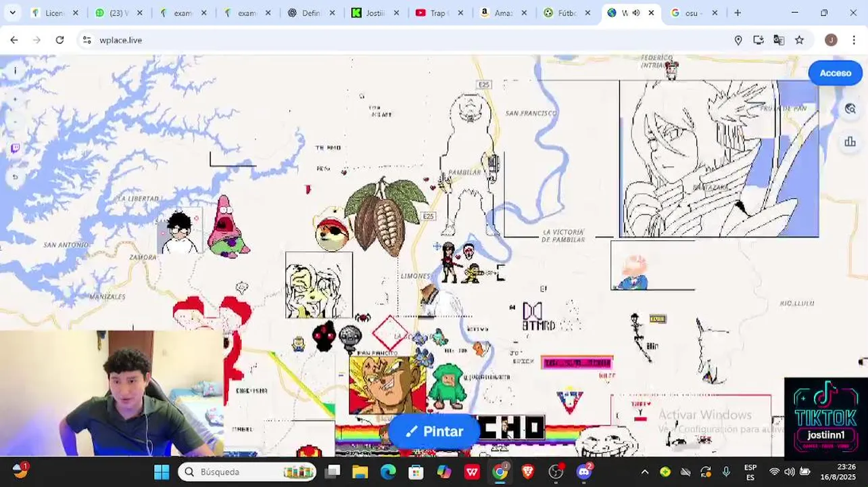Switch to the Licen tab
868x487 pixels.
54,13
